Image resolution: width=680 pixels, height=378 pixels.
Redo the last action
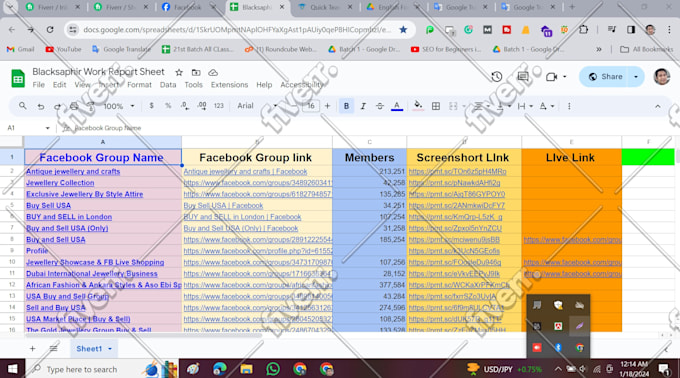[57, 106]
